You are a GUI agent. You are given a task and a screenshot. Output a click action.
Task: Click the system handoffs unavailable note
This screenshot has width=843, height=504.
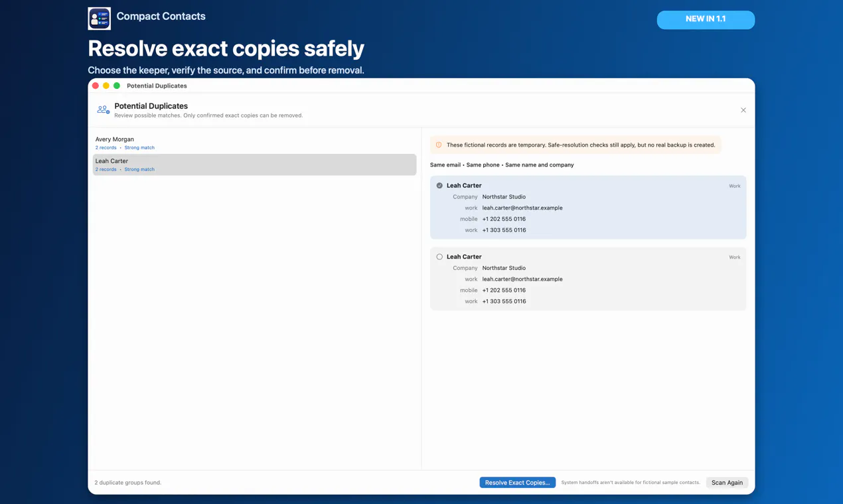(631, 482)
